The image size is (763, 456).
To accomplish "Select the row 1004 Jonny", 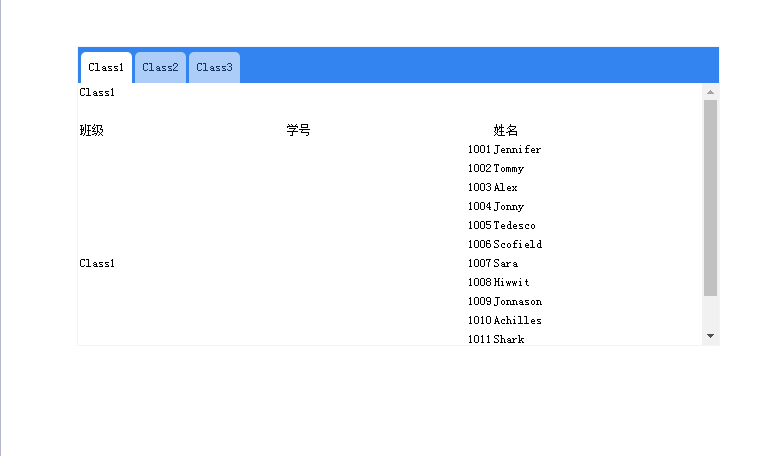I will click(496, 206).
